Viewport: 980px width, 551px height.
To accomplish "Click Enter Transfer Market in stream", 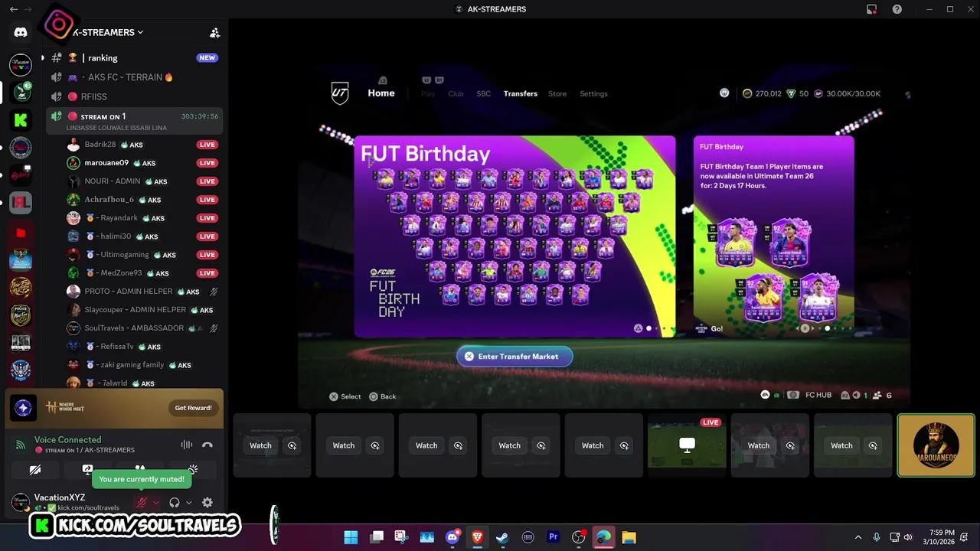I will coord(514,357).
